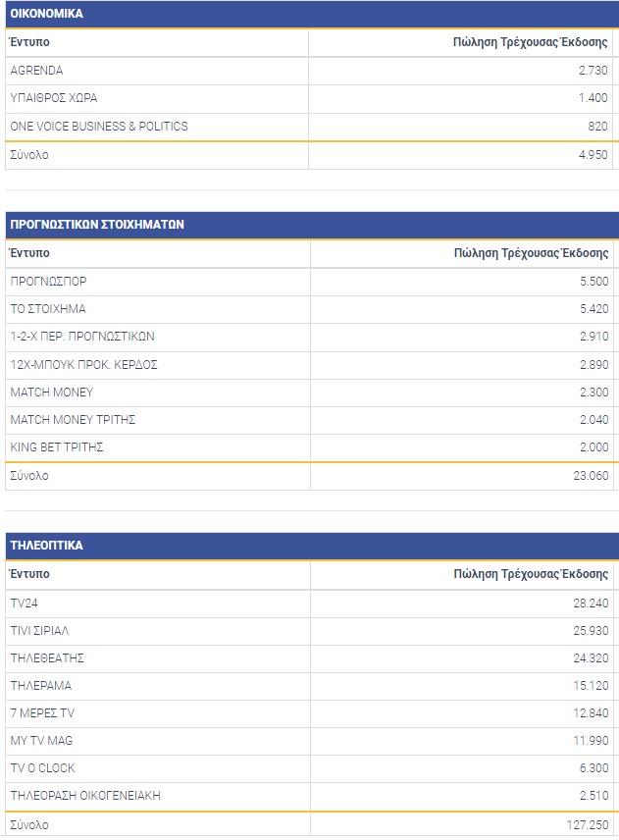Click the ΠΡΟΓΝΩΣΠΟΡ publication name
The width and height of the screenshot is (619, 840).
pos(48,282)
